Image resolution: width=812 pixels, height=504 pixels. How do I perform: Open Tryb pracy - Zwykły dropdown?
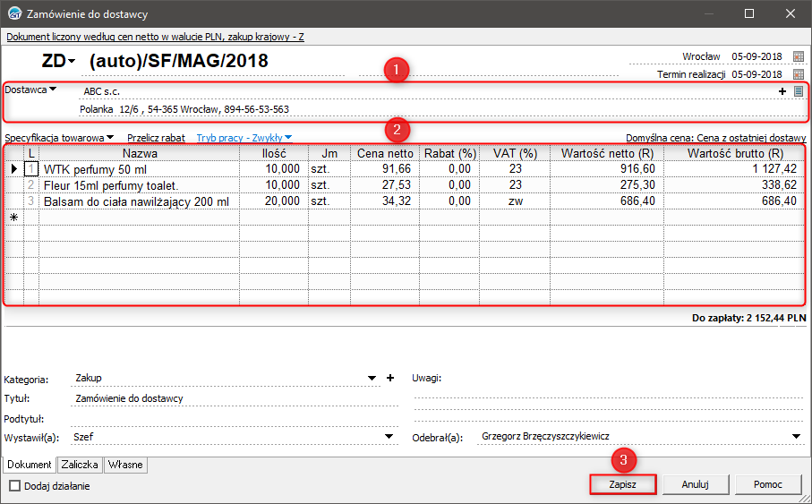244,138
